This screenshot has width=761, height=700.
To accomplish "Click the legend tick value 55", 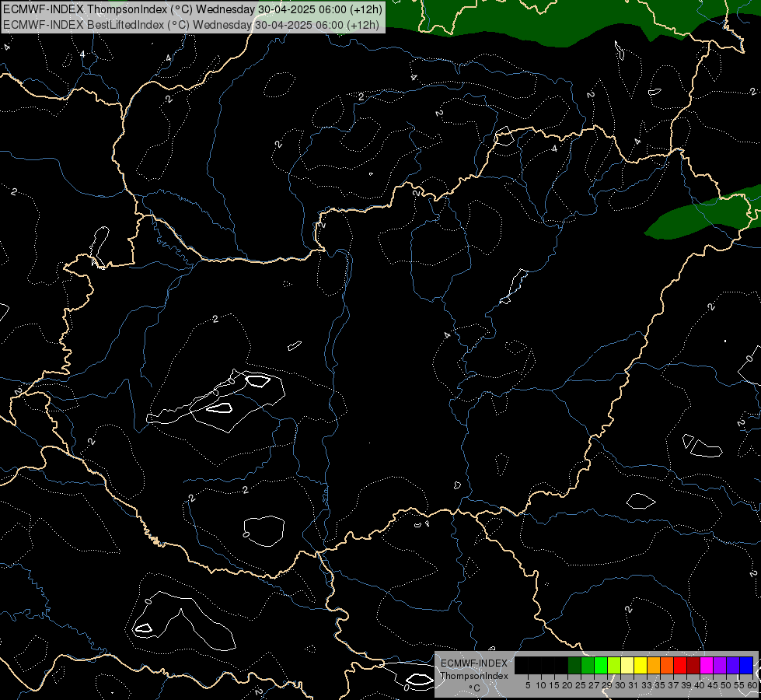I will [740, 685].
